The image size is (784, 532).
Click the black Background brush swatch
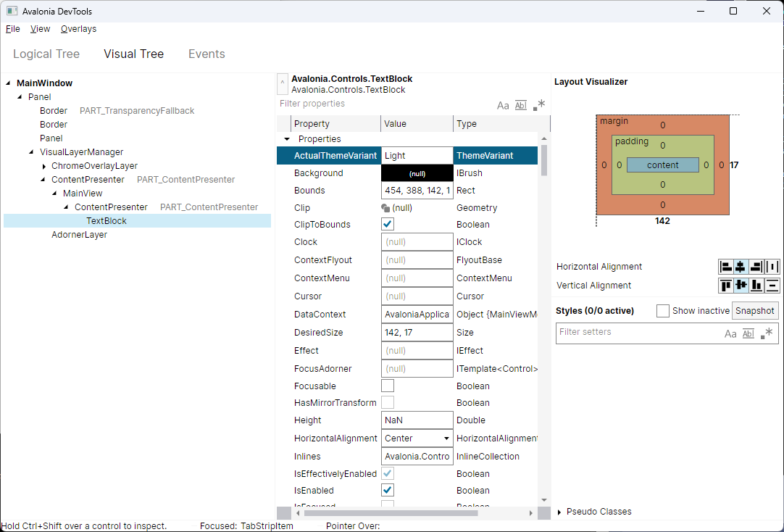pyautogui.click(x=417, y=173)
